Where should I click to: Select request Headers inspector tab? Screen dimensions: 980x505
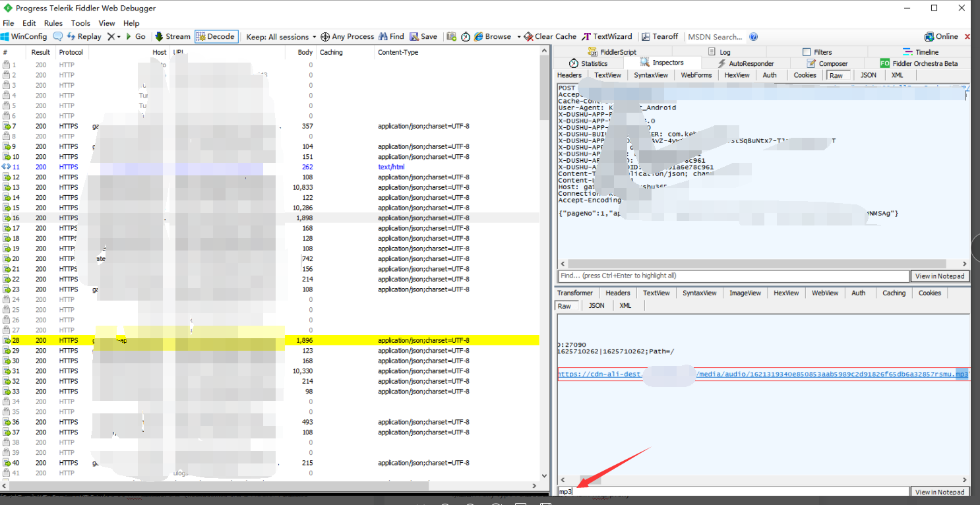coord(569,75)
